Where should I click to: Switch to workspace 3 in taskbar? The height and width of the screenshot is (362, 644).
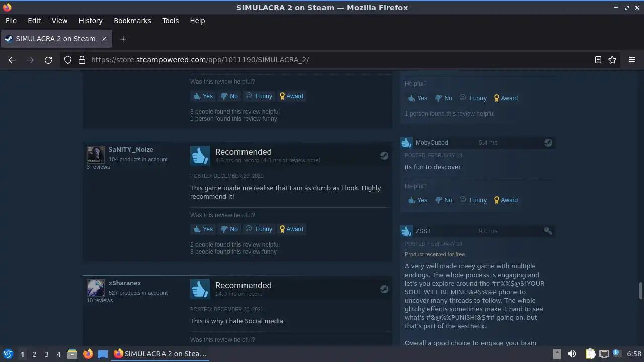click(x=46, y=354)
